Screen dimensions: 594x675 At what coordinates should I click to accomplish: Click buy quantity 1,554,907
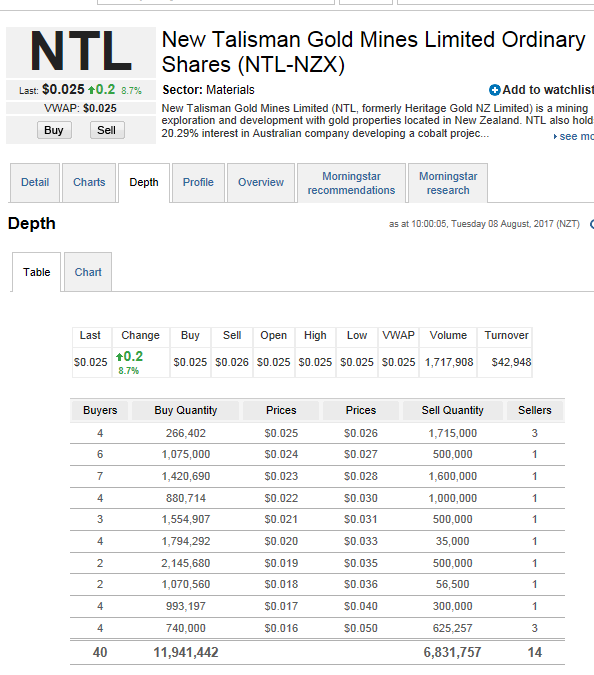click(186, 520)
